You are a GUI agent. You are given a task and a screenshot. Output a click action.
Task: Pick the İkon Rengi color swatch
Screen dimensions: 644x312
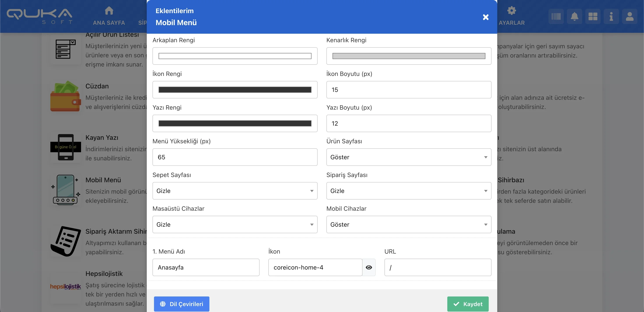click(x=235, y=90)
